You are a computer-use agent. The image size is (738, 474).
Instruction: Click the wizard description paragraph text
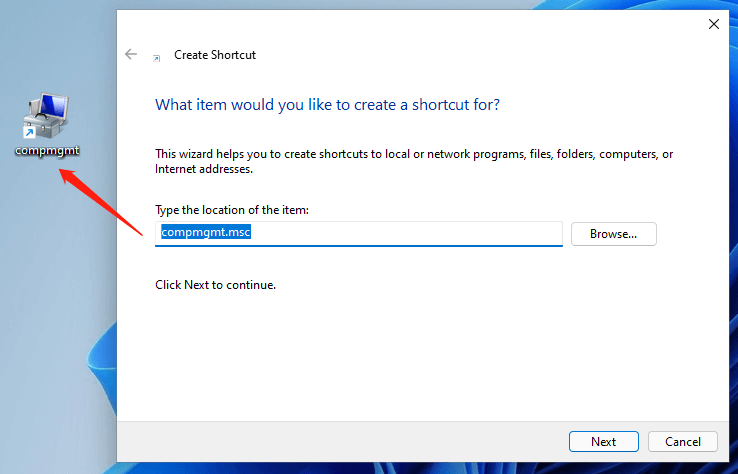pyautogui.click(x=414, y=161)
